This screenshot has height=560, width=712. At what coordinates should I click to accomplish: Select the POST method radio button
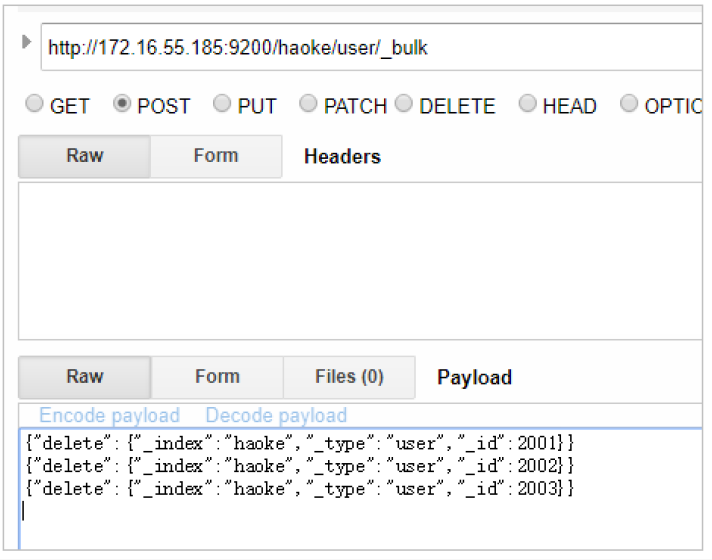(x=123, y=105)
